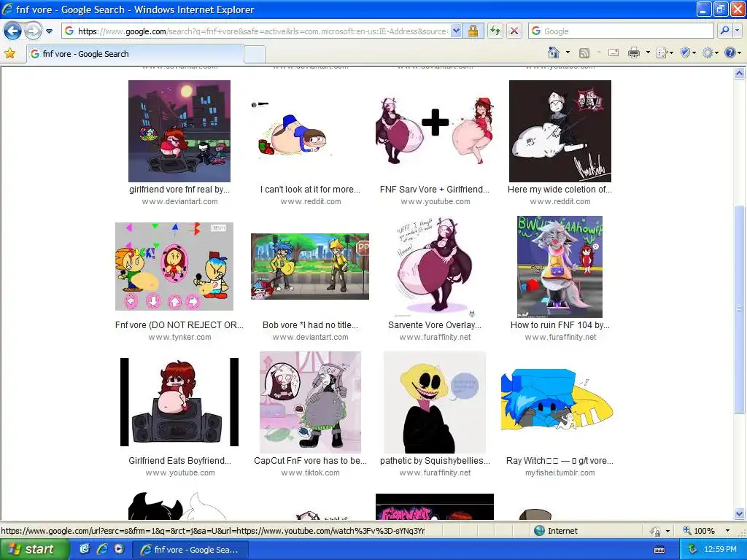Open 'FNF Sarv Vore + Girlfriend...' result
This screenshot has height=560, width=747.
pos(435,190)
